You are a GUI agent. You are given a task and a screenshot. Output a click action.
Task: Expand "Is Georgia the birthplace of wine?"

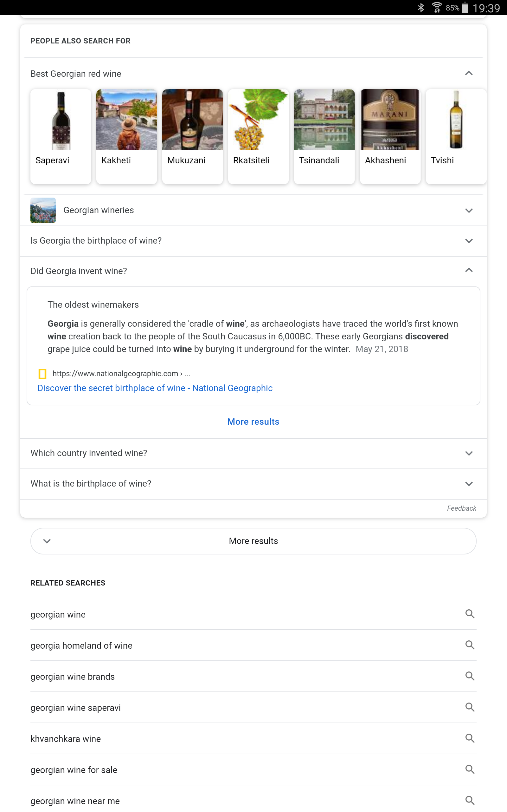pos(469,240)
